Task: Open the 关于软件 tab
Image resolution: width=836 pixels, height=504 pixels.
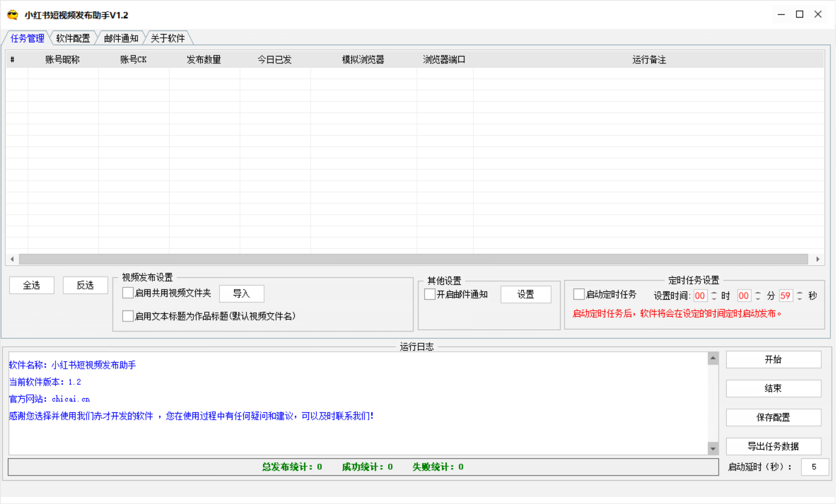Action: click(x=167, y=38)
